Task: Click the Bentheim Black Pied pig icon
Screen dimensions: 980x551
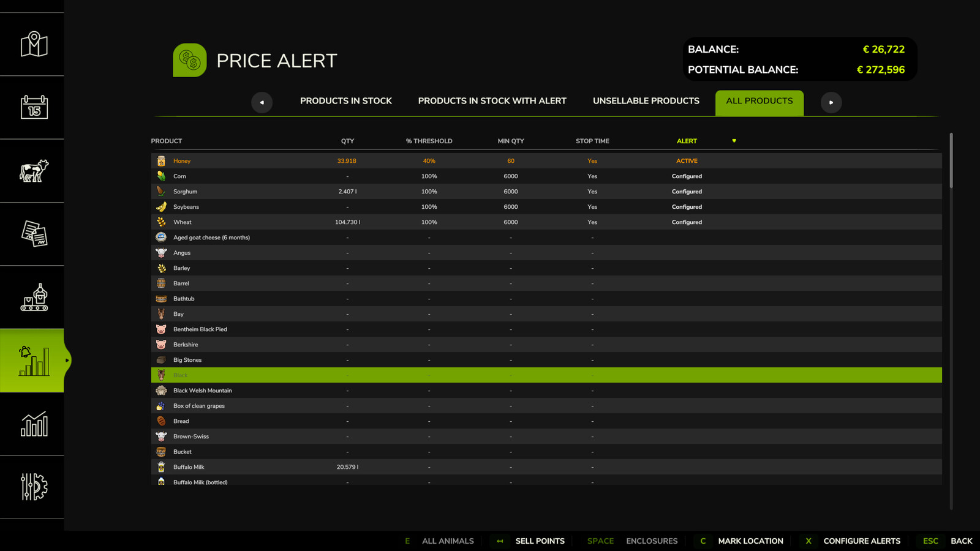Action: (161, 329)
